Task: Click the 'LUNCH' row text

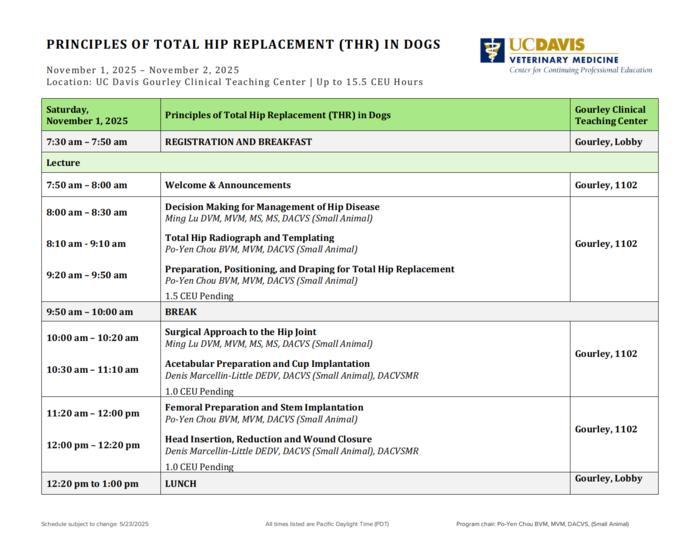Action: (x=181, y=483)
